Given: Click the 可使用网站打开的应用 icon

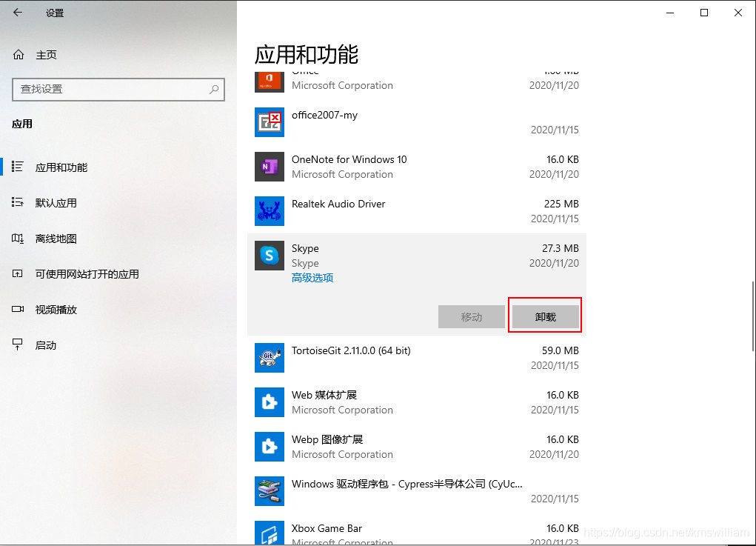Looking at the screenshot, I should tap(17, 274).
